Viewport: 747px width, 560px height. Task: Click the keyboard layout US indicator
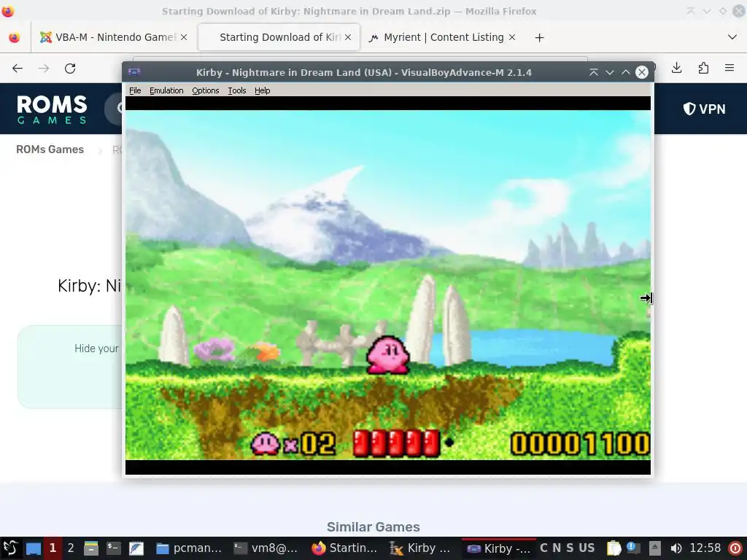pyautogui.click(x=587, y=548)
